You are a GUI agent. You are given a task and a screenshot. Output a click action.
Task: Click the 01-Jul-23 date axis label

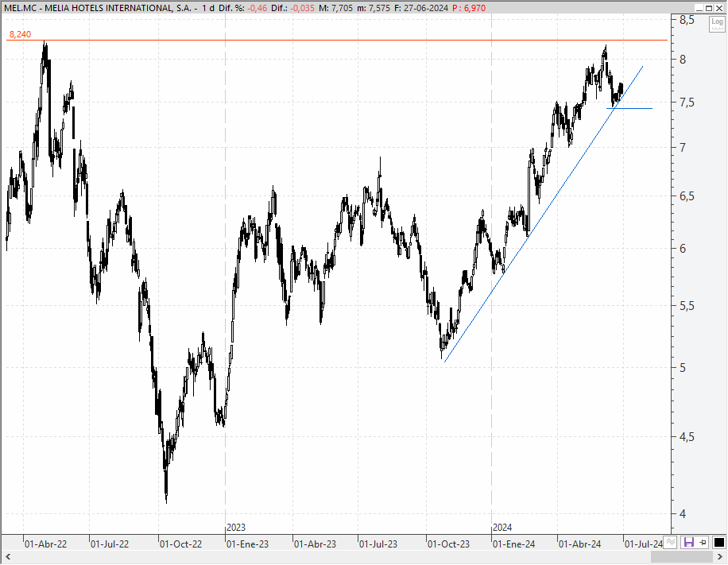point(378,544)
